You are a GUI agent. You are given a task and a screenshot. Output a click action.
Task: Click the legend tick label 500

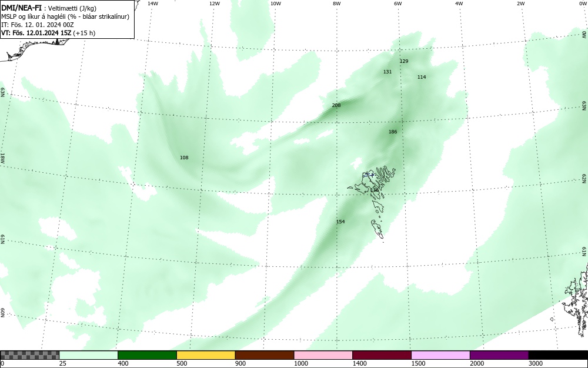(x=182, y=363)
